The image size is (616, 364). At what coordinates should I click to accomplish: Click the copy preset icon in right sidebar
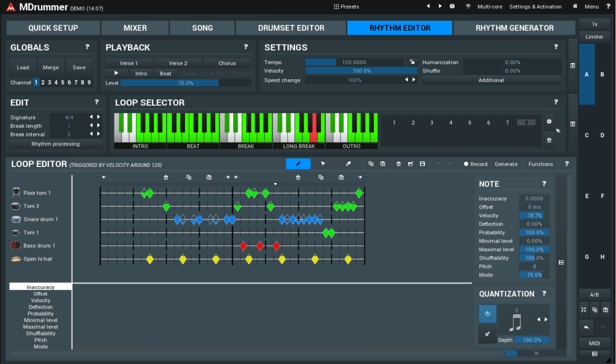click(x=595, y=310)
